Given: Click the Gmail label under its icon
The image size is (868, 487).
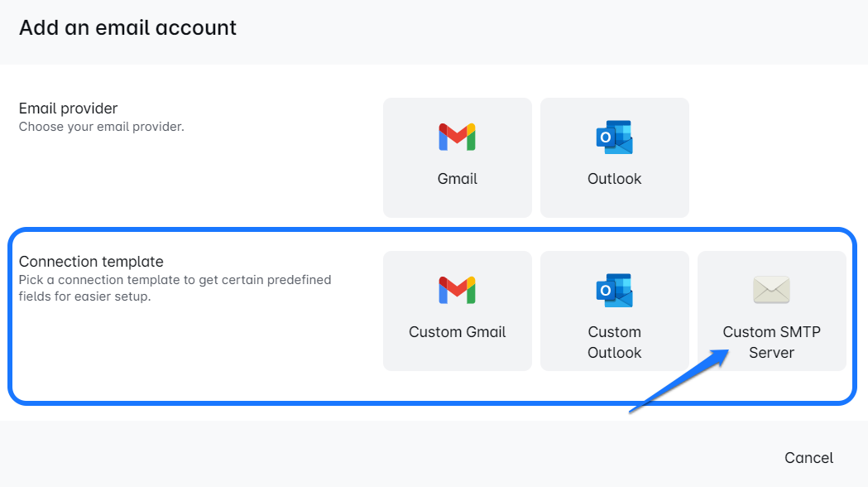Looking at the screenshot, I should click(x=457, y=178).
